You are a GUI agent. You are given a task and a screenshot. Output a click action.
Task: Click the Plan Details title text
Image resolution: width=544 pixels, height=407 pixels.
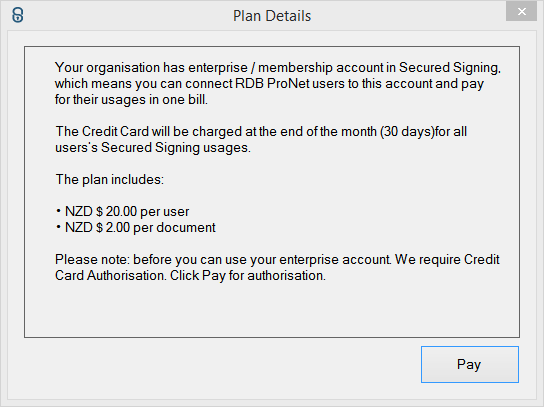coord(272,16)
